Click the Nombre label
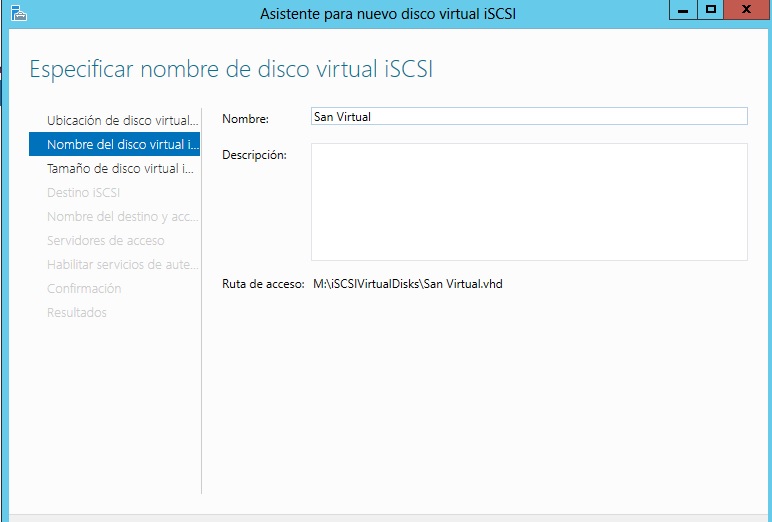Viewport: 772px width, 522px height. click(x=246, y=119)
